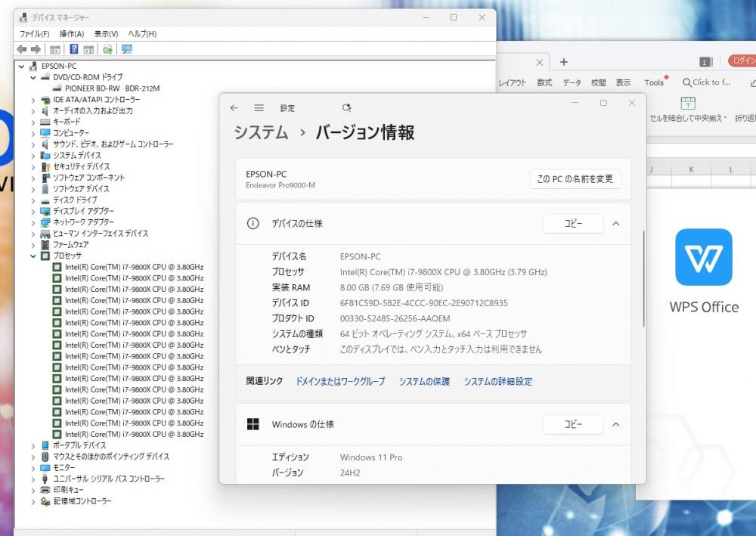Select the セキュリティ デバイス tree item
This screenshot has width=756, height=536.
coord(81,166)
